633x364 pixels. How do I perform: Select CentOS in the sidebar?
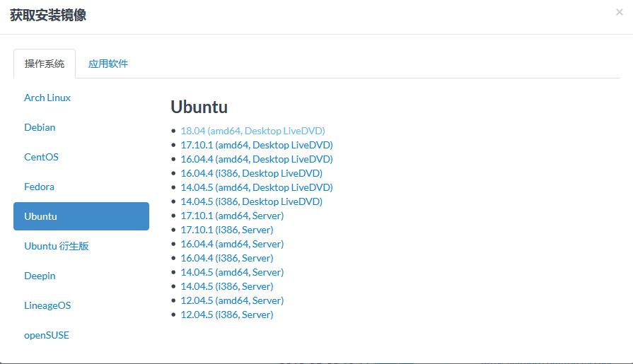pyautogui.click(x=41, y=157)
